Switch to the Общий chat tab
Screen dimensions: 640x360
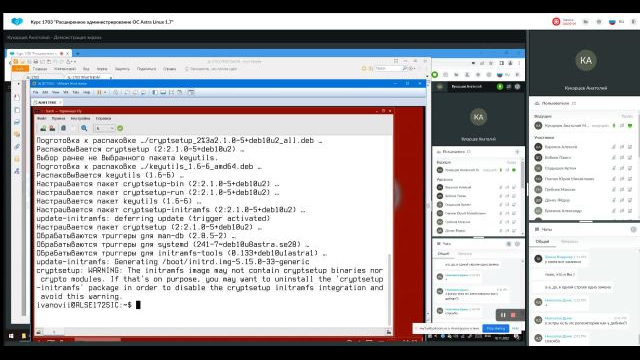tap(542, 242)
